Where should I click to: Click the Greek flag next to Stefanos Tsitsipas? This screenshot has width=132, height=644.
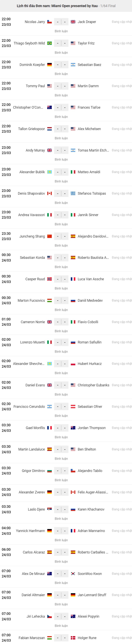73,193
